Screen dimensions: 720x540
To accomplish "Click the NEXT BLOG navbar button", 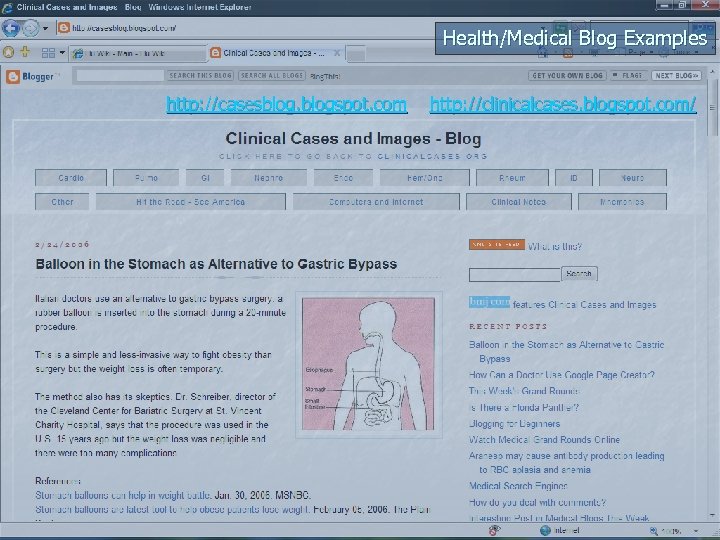I will tap(676, 75).
